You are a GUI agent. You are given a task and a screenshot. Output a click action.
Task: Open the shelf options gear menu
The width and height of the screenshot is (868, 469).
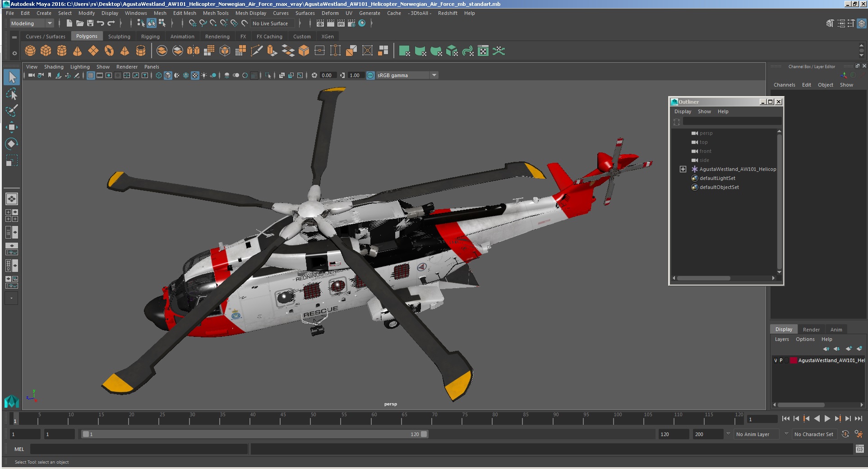14,53
